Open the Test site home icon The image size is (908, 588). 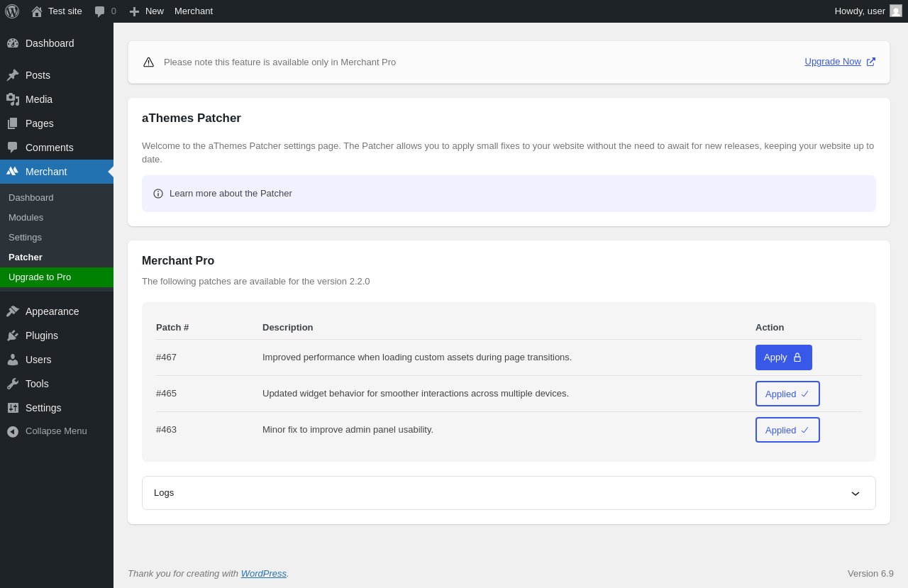pos(37,11)
